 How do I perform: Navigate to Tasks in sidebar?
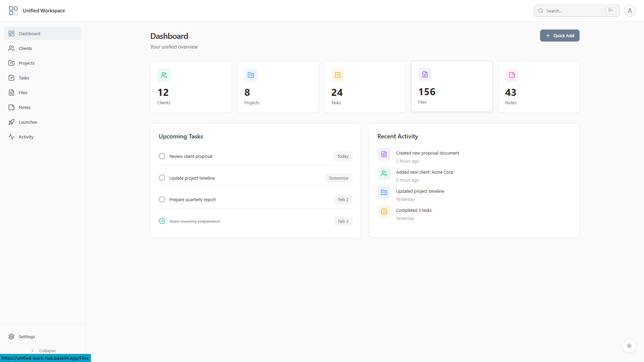point(43,78)
